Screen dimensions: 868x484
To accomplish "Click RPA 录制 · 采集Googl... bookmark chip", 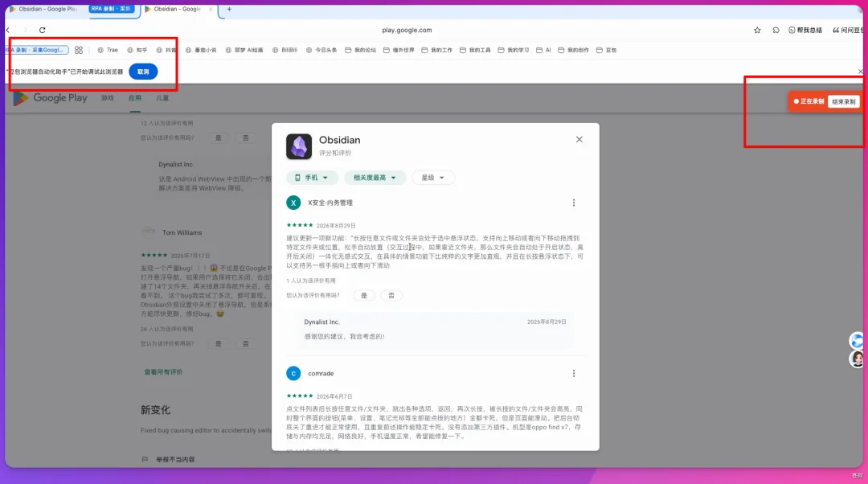I will coord(36,50).
